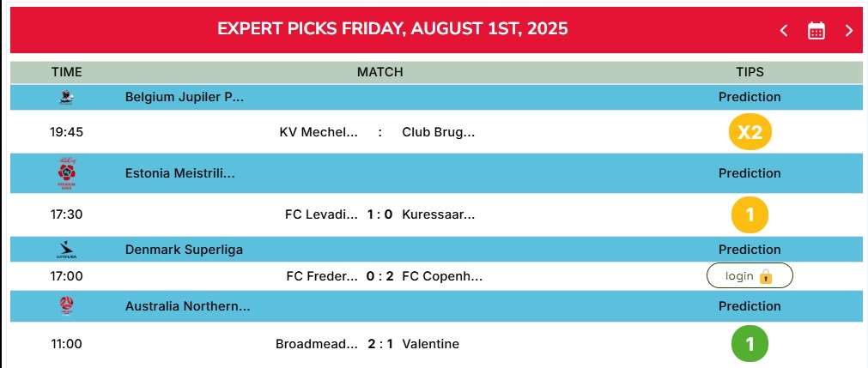Image resolution: width=868 pixels, height=368 pixels.
Task: Click the Australia Northern league logo
Action: tap(66, 306)
